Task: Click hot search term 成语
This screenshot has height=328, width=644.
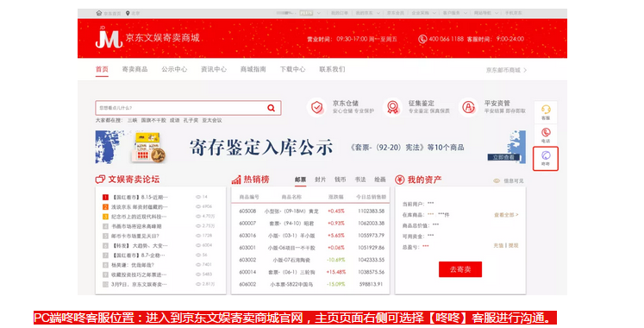Action: pos(174,121)
